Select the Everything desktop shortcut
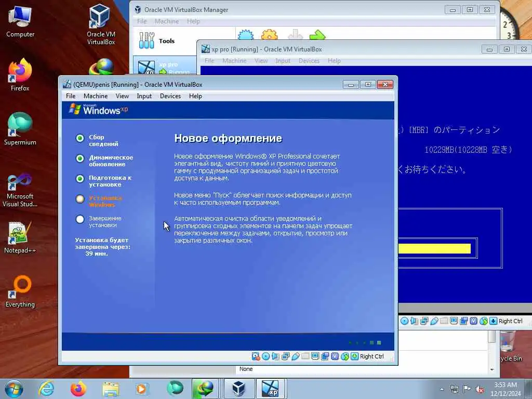The image size is (532, 399). (20, 291)
